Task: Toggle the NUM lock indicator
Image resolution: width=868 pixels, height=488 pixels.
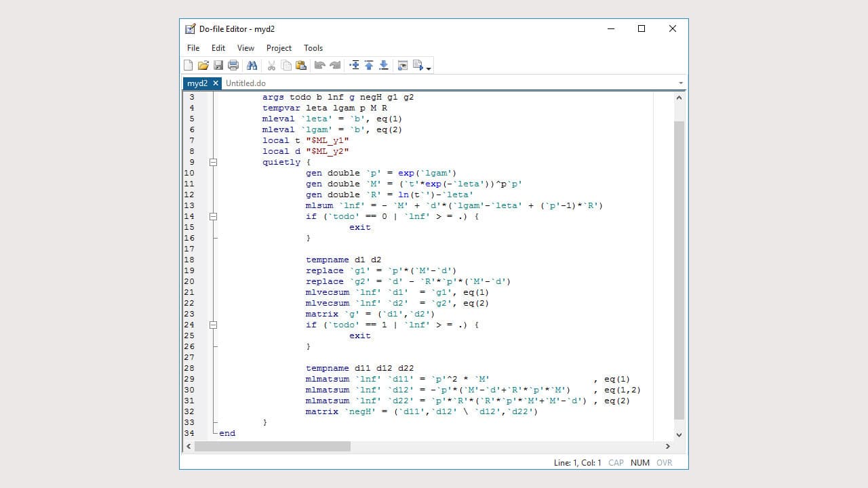Action: coord(639,462)
